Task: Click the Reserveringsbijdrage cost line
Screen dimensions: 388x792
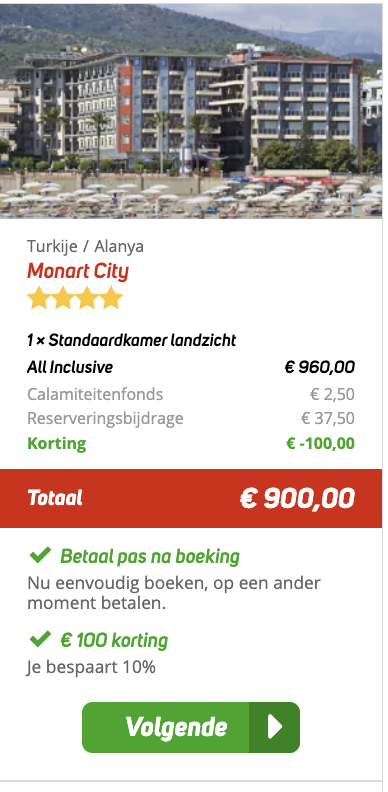Action: [x=191, y=419]
